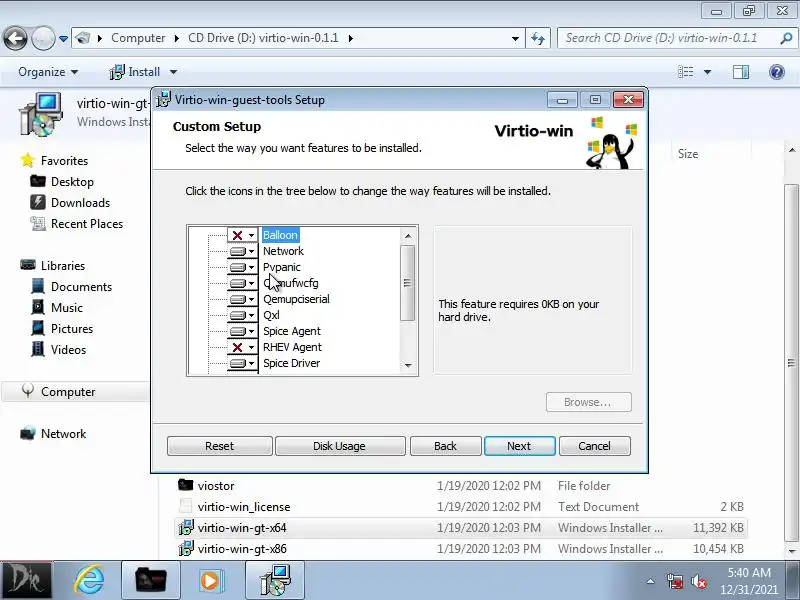This screenshot has height=600, width=800.
Task: Open Internet Explorer from the taskbar
Action: pos(88,580)
